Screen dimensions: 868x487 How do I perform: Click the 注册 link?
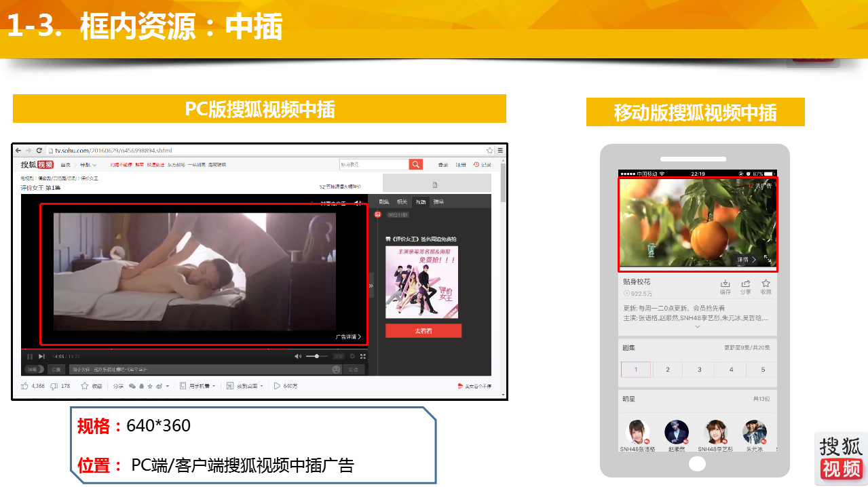(x=461, y=165)
